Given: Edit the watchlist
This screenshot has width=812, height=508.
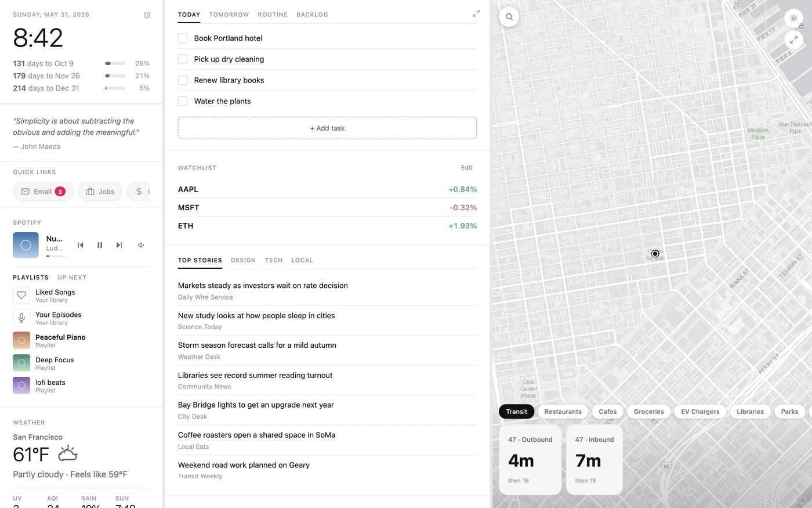Looking at the screenshot, I should 467,168.
